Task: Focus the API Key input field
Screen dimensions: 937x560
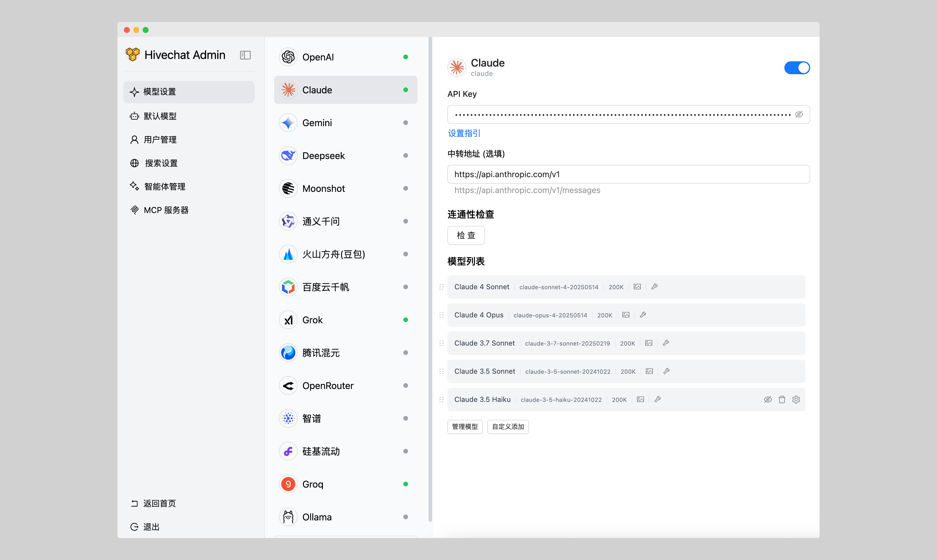Action: click(x=628, y=114)
